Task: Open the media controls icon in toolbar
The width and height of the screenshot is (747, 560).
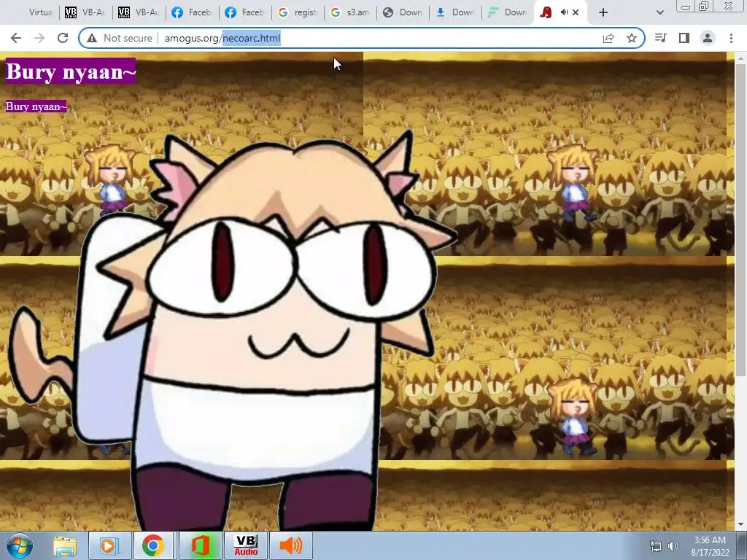Action: click(x=661, y=38)
